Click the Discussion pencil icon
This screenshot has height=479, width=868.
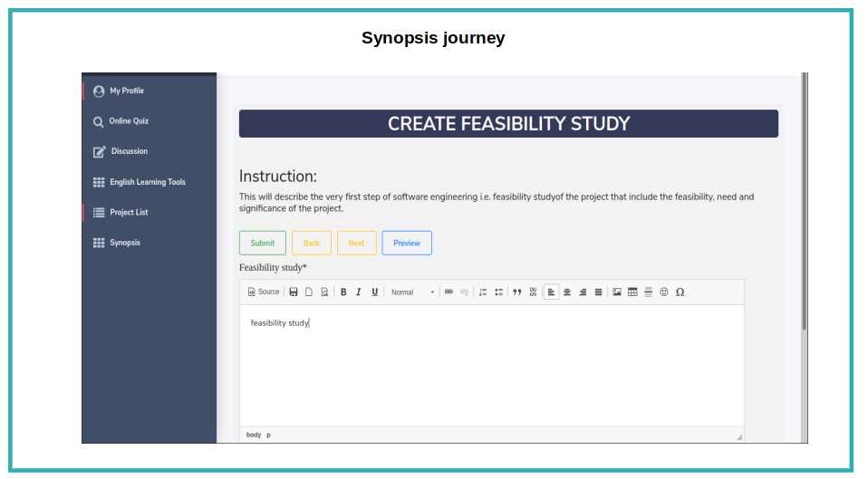(x=99, y=151)
